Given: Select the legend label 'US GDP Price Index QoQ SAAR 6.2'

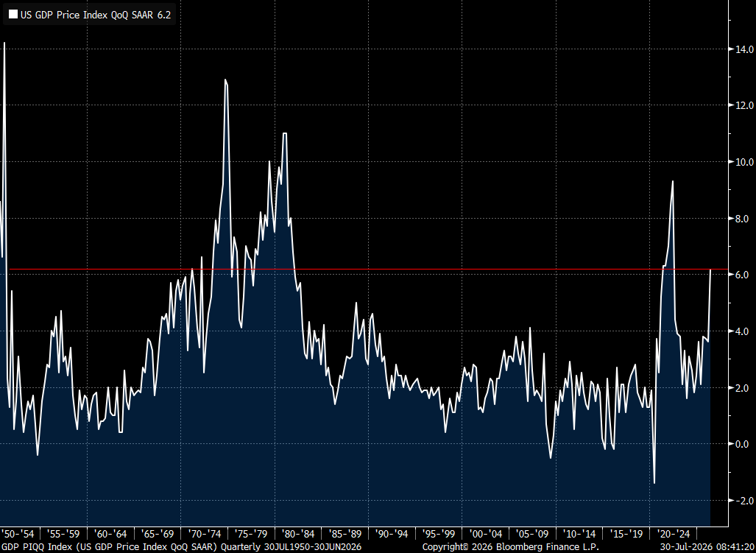Looking at the screenshot, I should click(x=96, y=15).
